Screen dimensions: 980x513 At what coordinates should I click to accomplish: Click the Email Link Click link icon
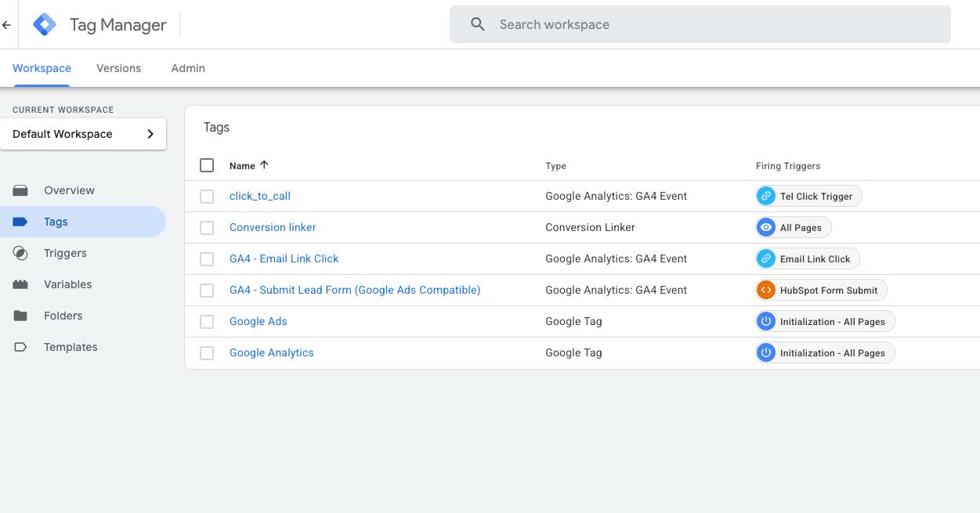click(x=766, y=259)
